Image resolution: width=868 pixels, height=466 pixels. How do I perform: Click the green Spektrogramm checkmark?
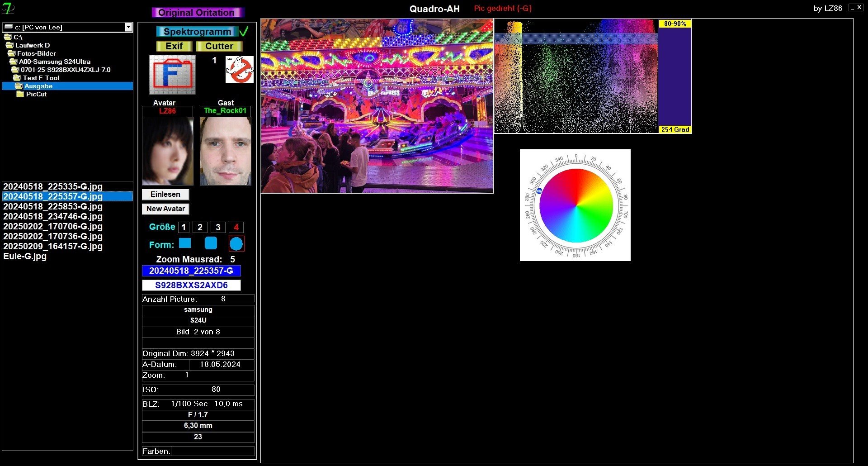tap(244, 32)
